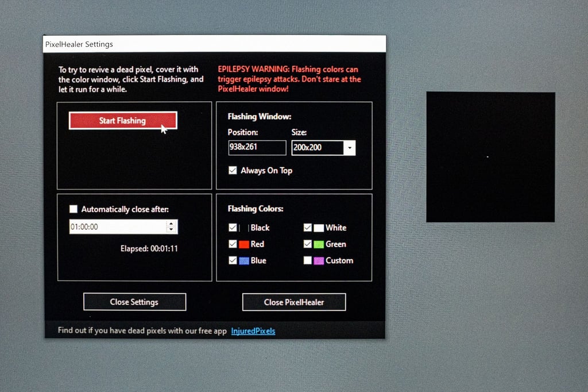Click the EPILEPSY WARNING text
The image size is (588, 392).
289,79
